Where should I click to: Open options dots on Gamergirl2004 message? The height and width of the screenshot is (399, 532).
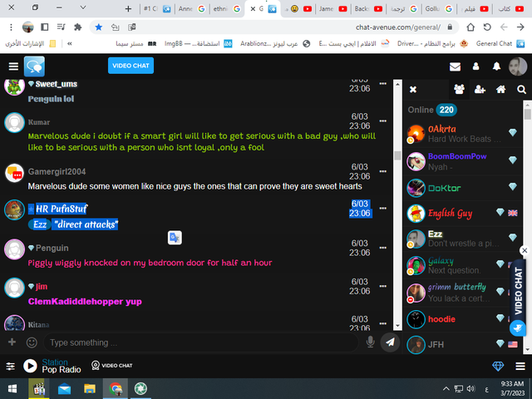point(382,171)
